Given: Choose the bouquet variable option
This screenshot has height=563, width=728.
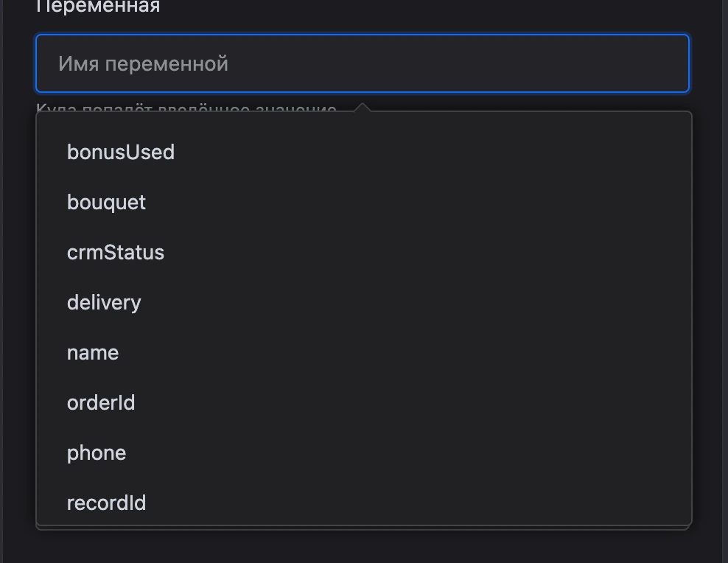Looking at the screenshot, I should pyautogui.click(x=363, y=203).
